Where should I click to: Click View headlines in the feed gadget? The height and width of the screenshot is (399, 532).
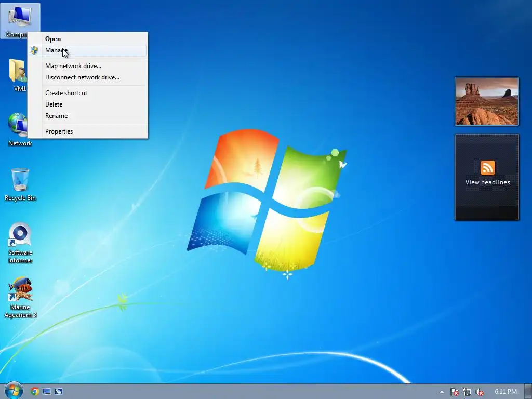tap(487, 182)
